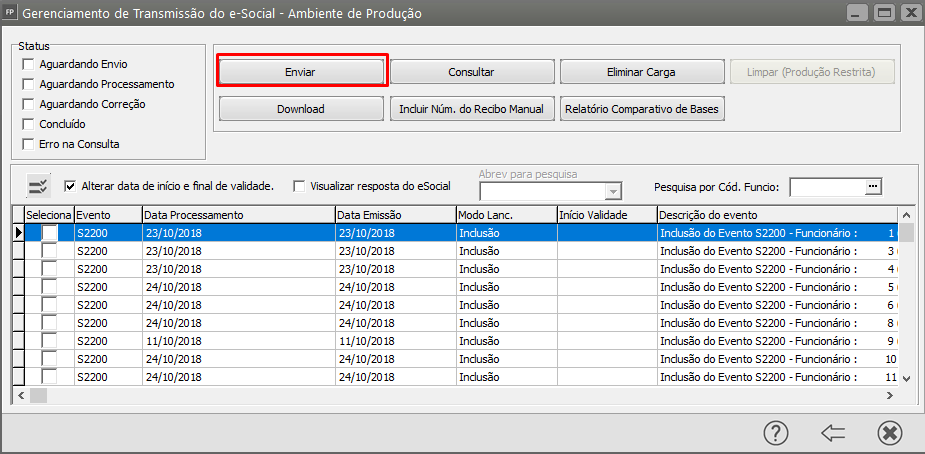The image size is (925, 454).
Task: Check the Erro na Consulta status filter
Action: 29,144
